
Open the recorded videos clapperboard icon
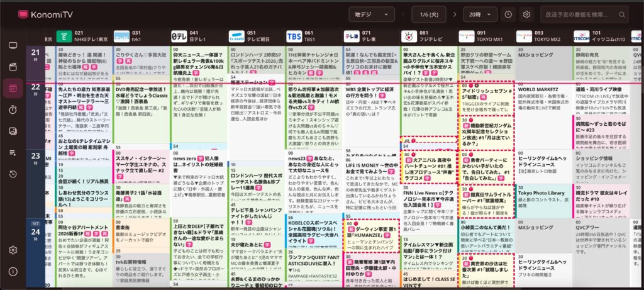pos(13,66)
